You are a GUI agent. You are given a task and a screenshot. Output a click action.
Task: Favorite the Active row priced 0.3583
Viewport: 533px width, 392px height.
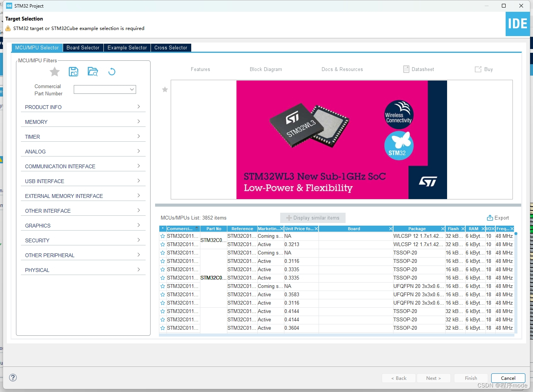click(x=163, y=295)
